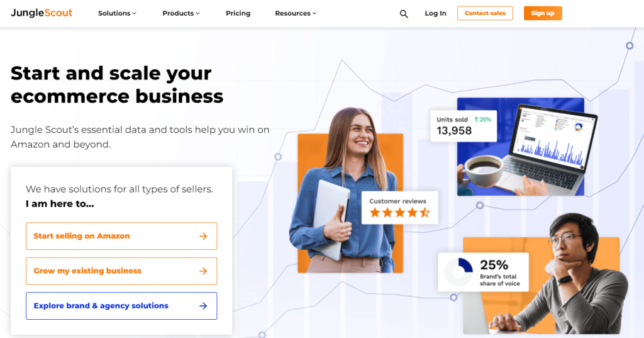Click the Customer reviews star rating
This screenshot has height=338, width=644.
click(x=399, y=213)
